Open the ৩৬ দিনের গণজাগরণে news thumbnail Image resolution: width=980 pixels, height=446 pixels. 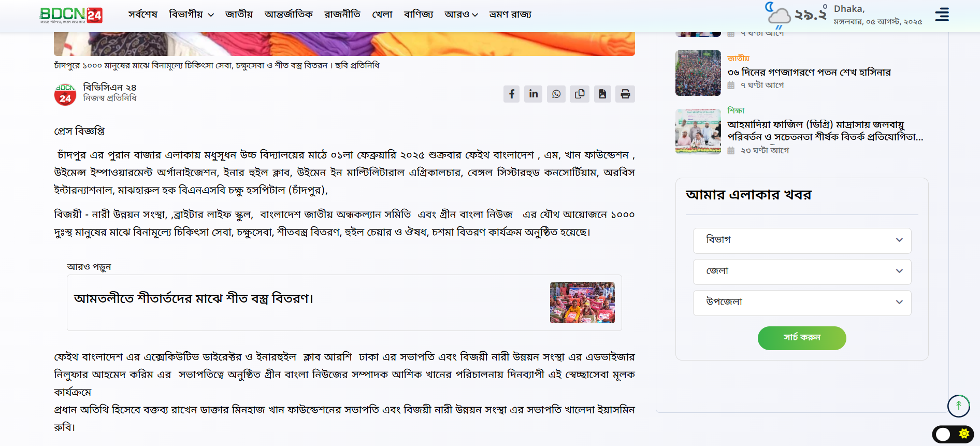pyautogui.click(x=698, y=73)
